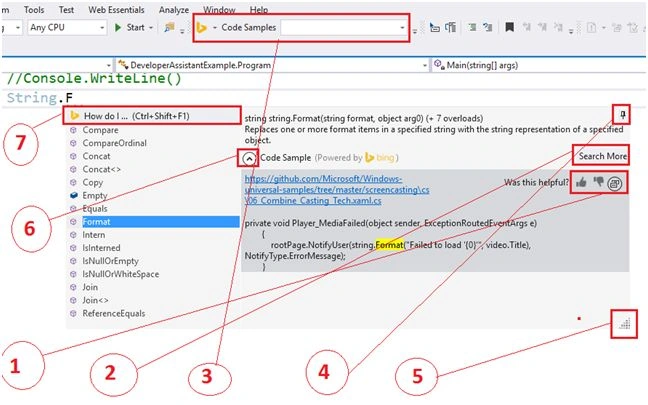Select the Empty field in IntelliSense list
This screenshot has height=405, width=648.
click(x=95, y=195)
